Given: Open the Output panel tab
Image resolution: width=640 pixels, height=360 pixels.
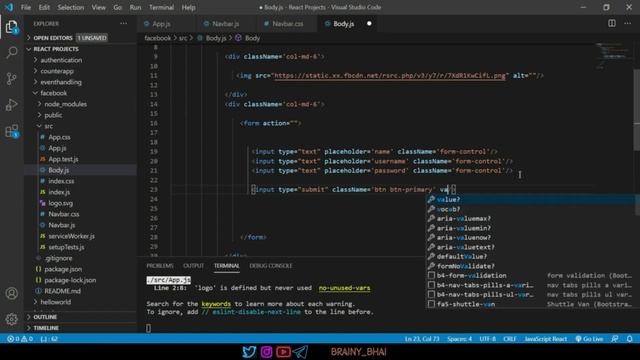Looking at the screenshot, I should (193, 266).
